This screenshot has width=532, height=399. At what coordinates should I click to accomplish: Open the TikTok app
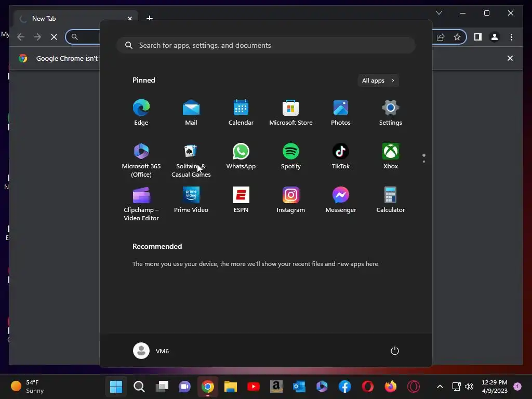(341, 156)
